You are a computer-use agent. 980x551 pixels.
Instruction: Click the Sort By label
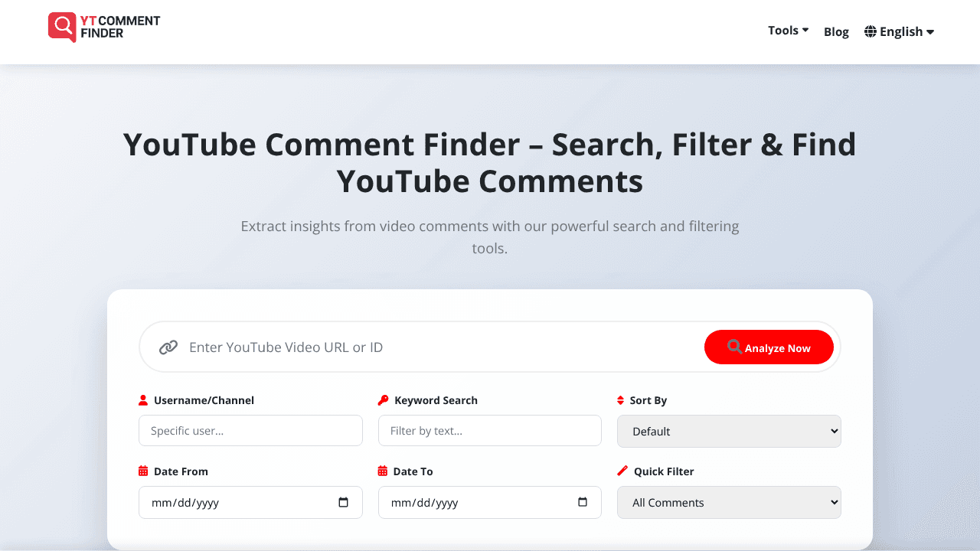pos(648,400)
